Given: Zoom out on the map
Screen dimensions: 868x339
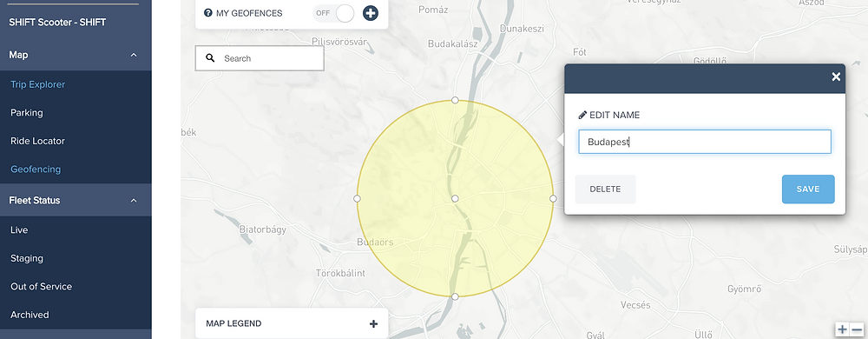Looking at the screenshot, I should point(857,329).
